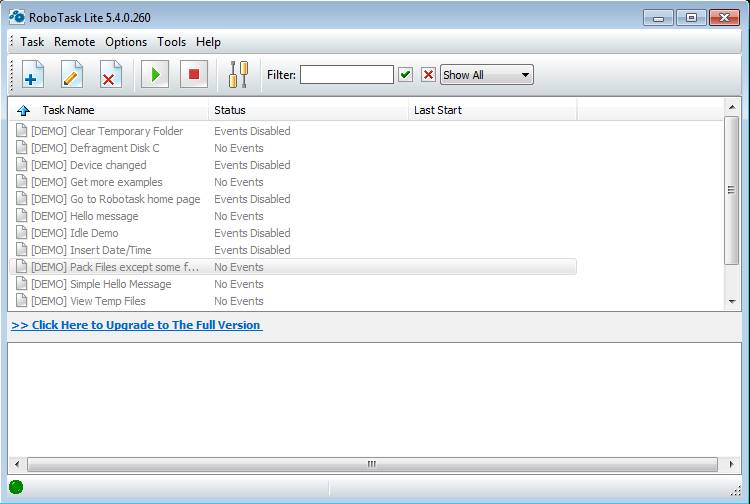Open the Options menu
The width and height of the screenshot is (750, 504).
(x=126, y=42)
